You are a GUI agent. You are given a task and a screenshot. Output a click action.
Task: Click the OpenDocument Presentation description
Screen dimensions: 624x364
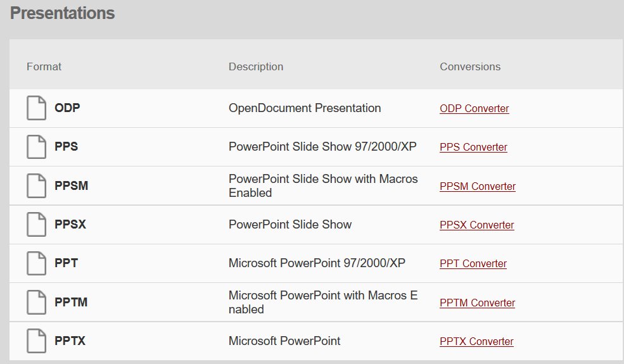pos(305,108)
